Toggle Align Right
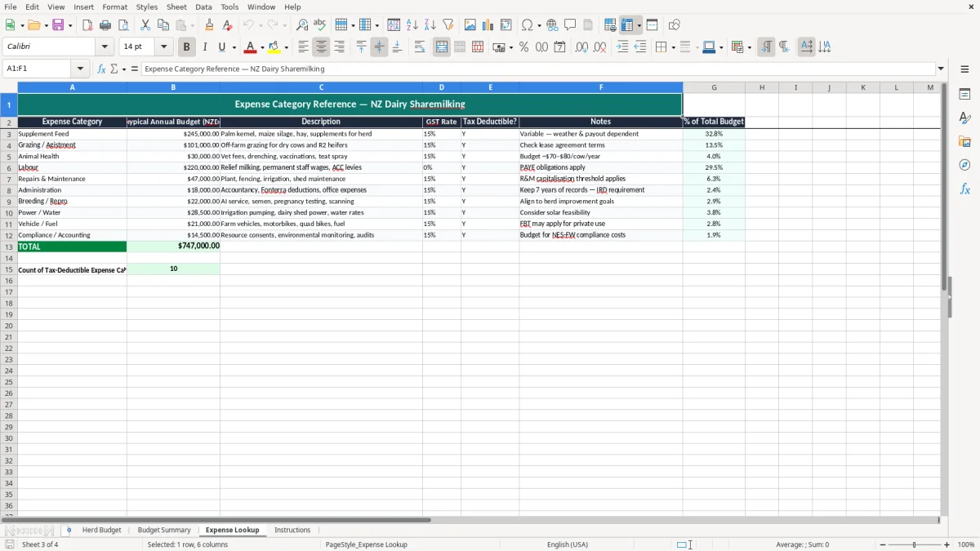 click(339, 47)
